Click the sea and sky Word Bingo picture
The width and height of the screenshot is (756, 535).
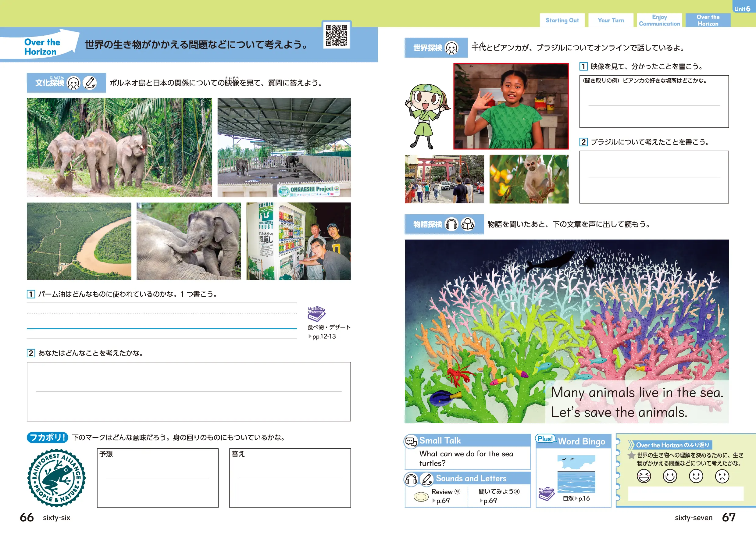click(x=576, y=474)
